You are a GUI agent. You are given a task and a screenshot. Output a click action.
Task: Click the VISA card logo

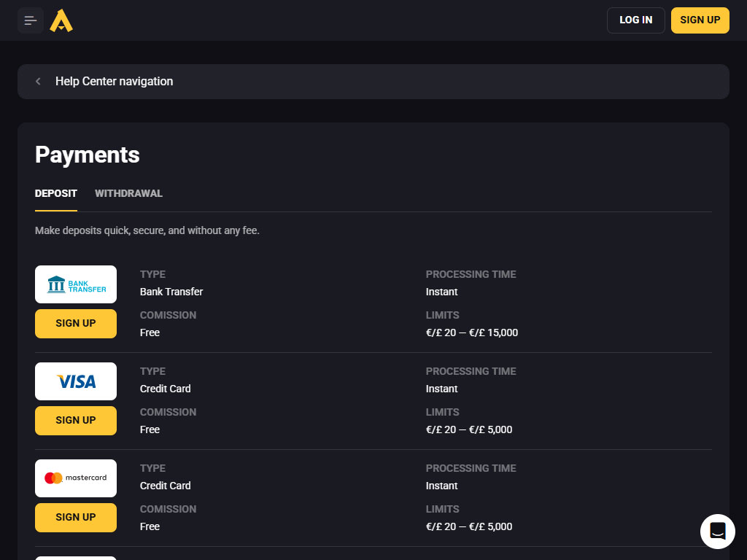(x=76, y=381)
